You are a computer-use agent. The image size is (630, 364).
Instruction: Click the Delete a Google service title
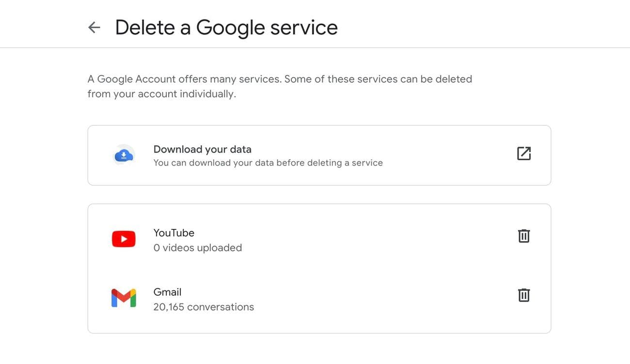tap(226, 28)
